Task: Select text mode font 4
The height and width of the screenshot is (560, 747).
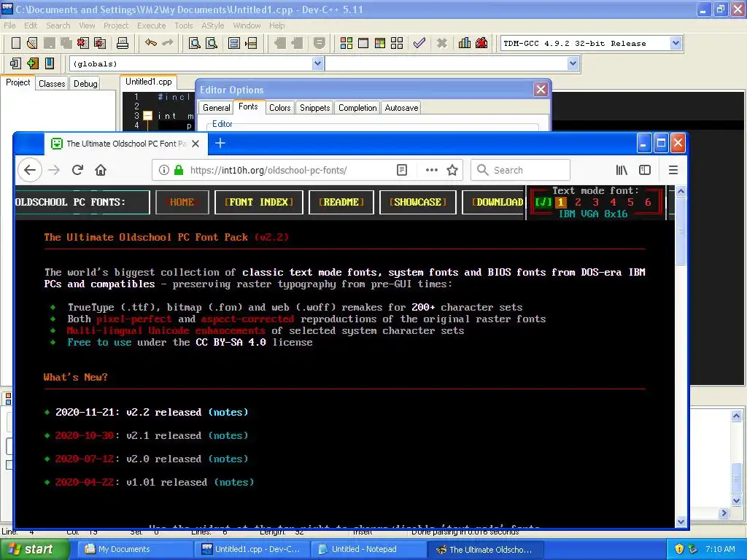Action: 613,203
